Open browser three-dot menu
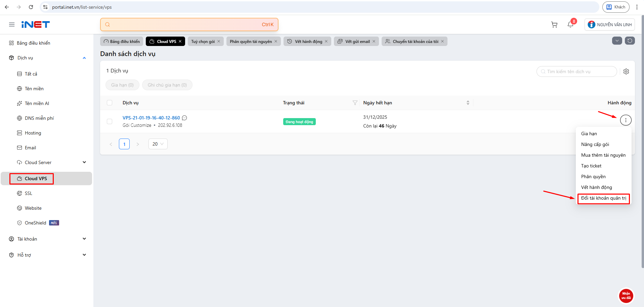The height and width of the screenshot is (307, 644). pyautogui.click(x=637, y=7)
